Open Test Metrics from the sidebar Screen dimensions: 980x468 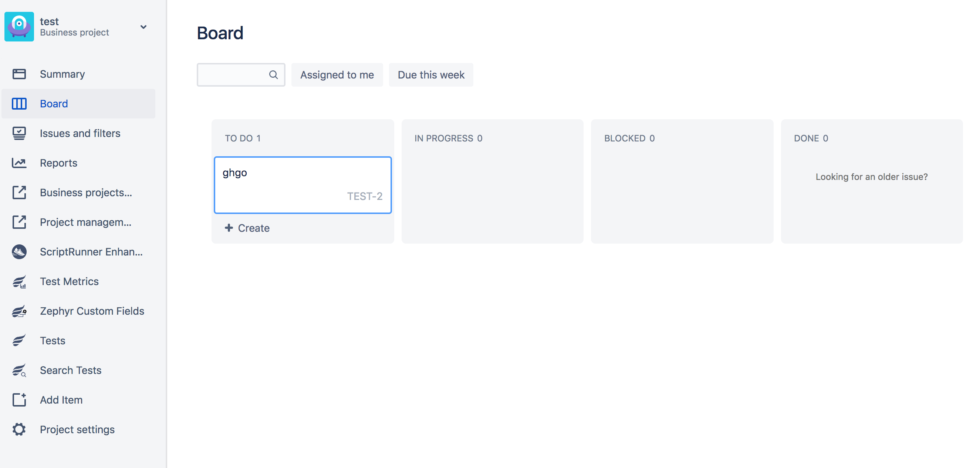[x=69, y=281]
